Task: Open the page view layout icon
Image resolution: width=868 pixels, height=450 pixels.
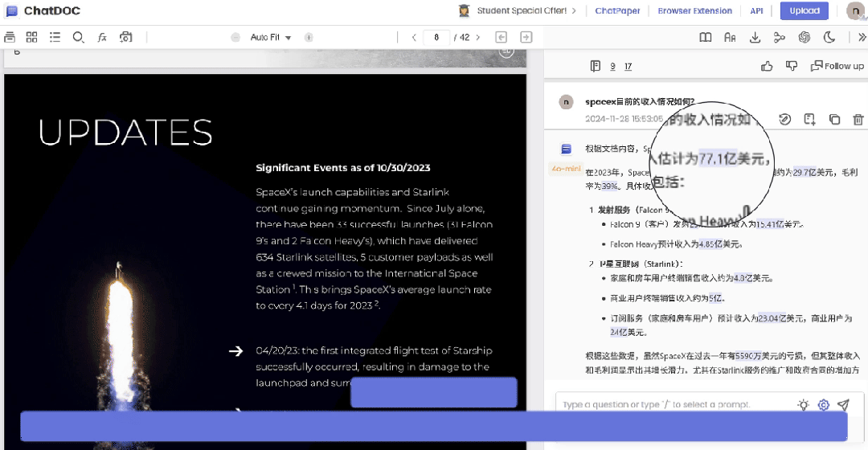Action: pos(10,37)
